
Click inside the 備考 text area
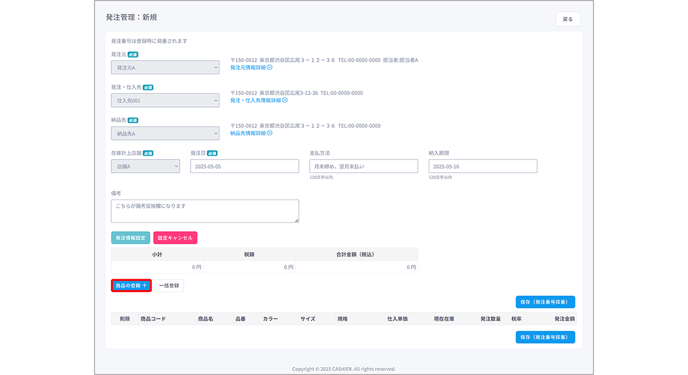click(205, 211)
